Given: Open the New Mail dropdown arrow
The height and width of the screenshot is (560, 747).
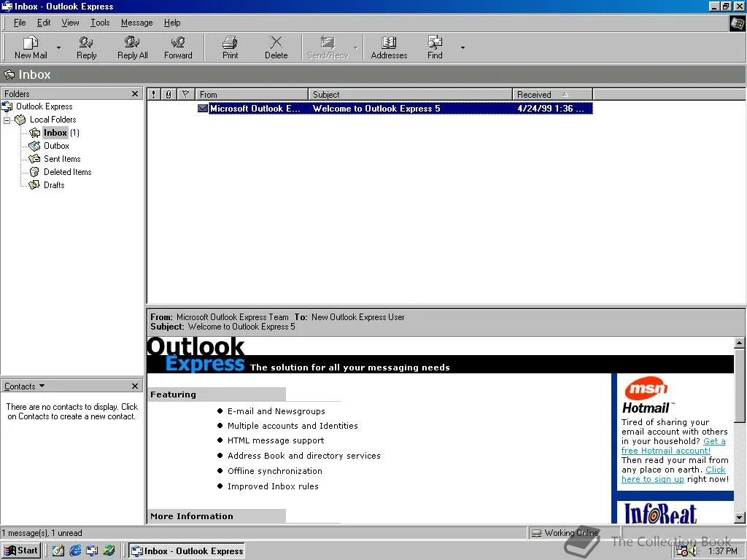Looking at the screenshot, I should (58, 47).
